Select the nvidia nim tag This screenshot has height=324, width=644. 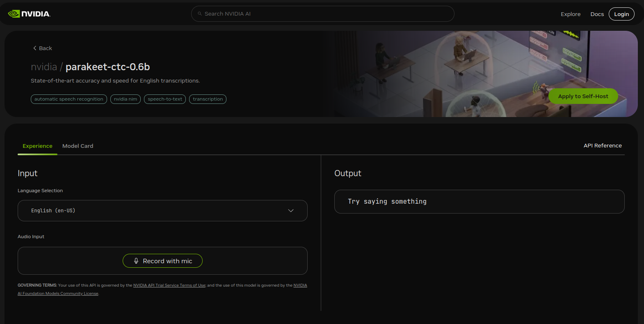pyautogui.click(x=126, y=99)
